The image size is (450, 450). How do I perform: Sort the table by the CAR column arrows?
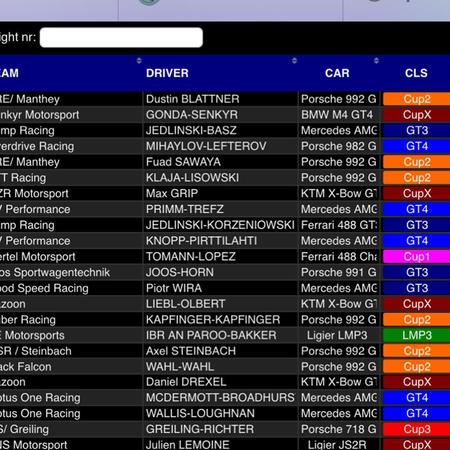(376, 61)
